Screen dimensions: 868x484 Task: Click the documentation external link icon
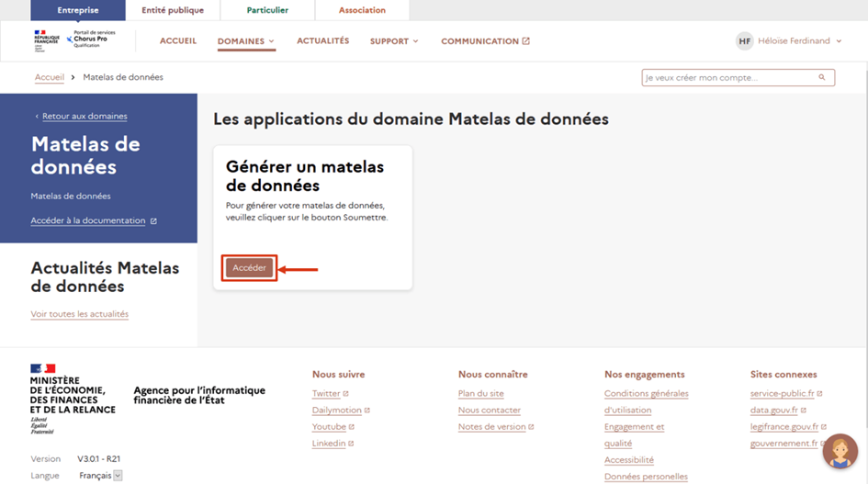[153, 221]
